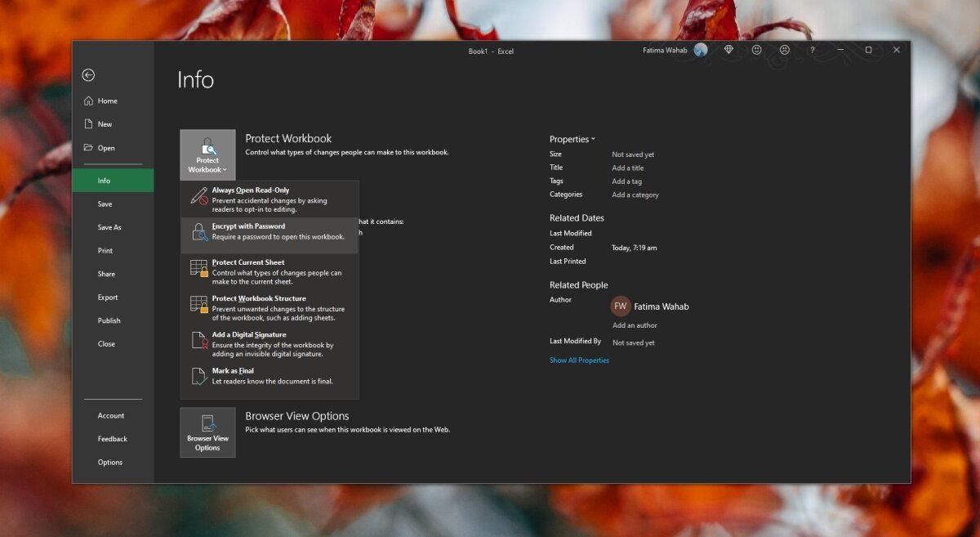Expand the Properties dropdown header
Image resolution: width=980 pixels, height=537 pixels.
572,140
